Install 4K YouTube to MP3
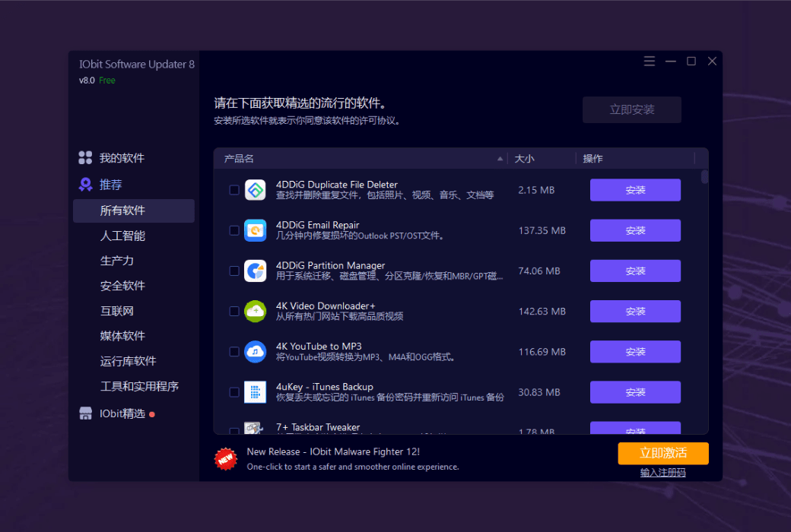791x532 pixels. coord(635,351)
